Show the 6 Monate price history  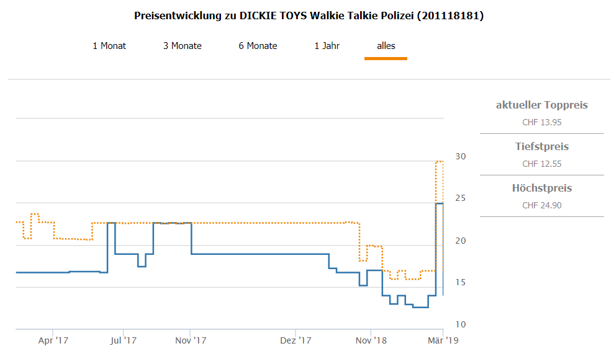pos(258,46)
